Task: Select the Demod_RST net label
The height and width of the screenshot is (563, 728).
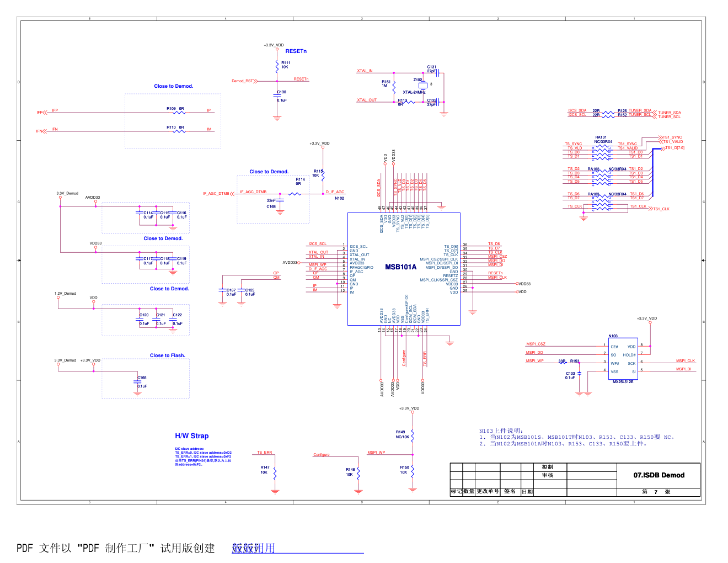Action: tap(242, 81)
